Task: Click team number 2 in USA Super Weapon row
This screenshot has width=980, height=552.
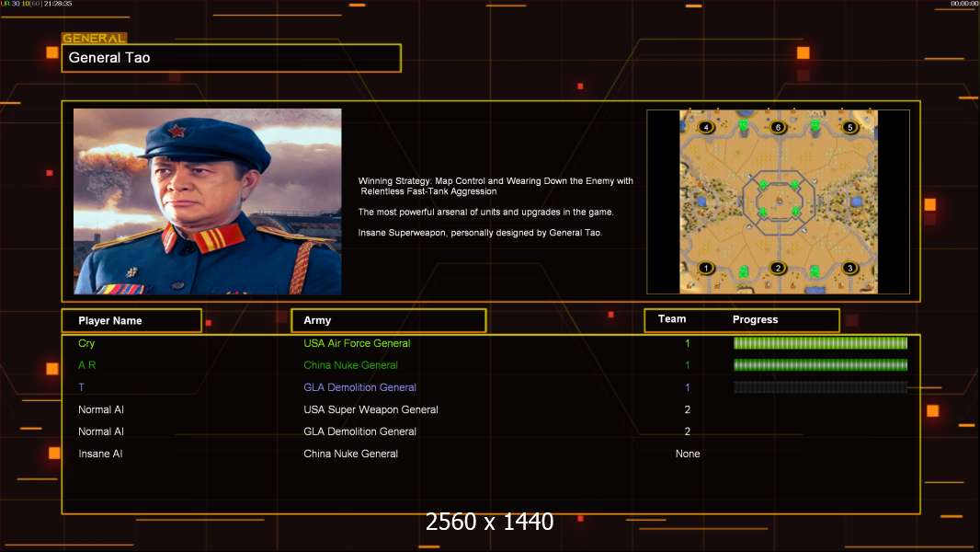Action: [x=688, y=409]
